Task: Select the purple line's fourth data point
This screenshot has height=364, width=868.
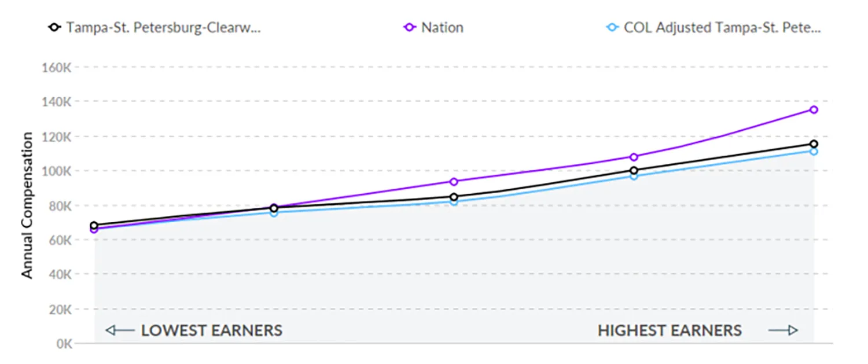Action: [634, 157]
